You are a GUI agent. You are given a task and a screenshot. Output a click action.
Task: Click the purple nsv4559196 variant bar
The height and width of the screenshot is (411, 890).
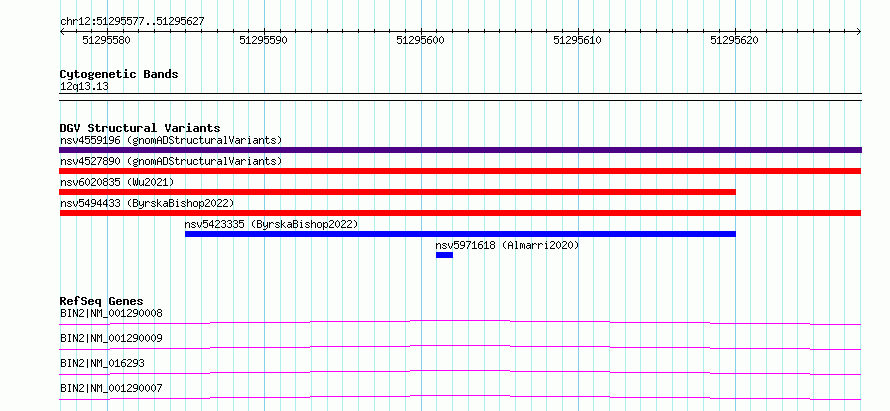coord(460,150)
